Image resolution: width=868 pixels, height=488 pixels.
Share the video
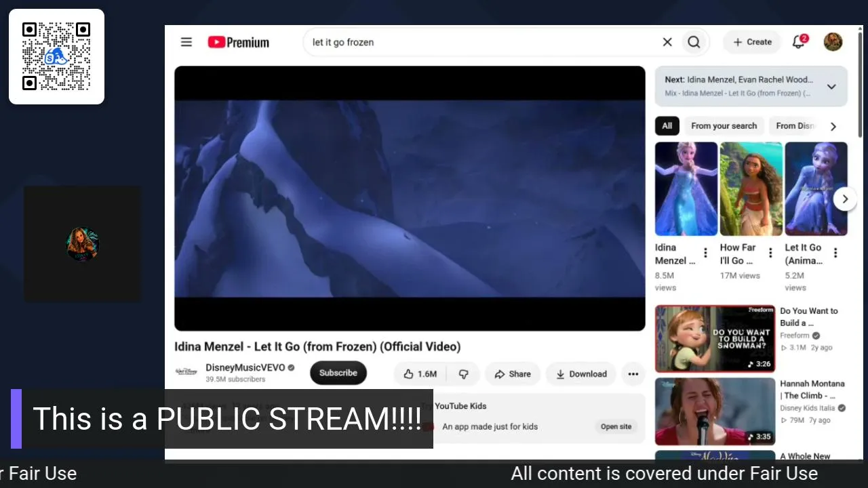click(x=513, y=374)
